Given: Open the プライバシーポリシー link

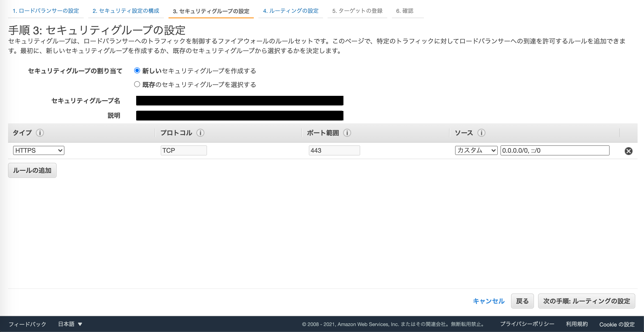Looking at the screenshot, I should (527, 324).
